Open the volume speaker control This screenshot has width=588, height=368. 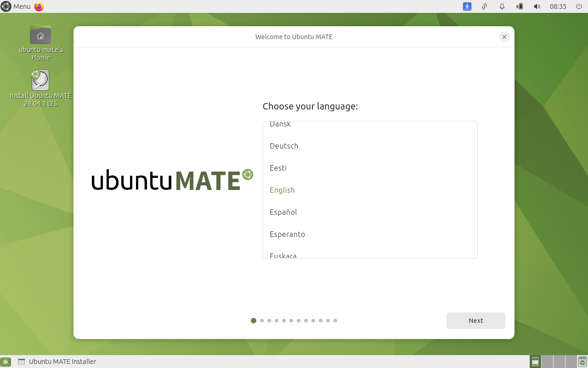pos(537,6)
